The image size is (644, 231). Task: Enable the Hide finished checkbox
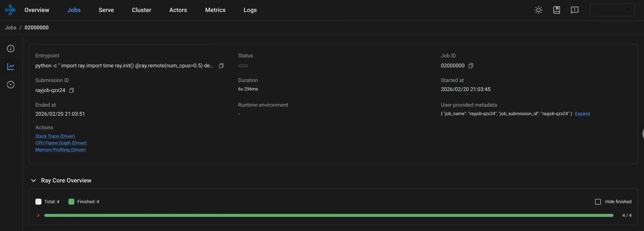click(598, 201)
